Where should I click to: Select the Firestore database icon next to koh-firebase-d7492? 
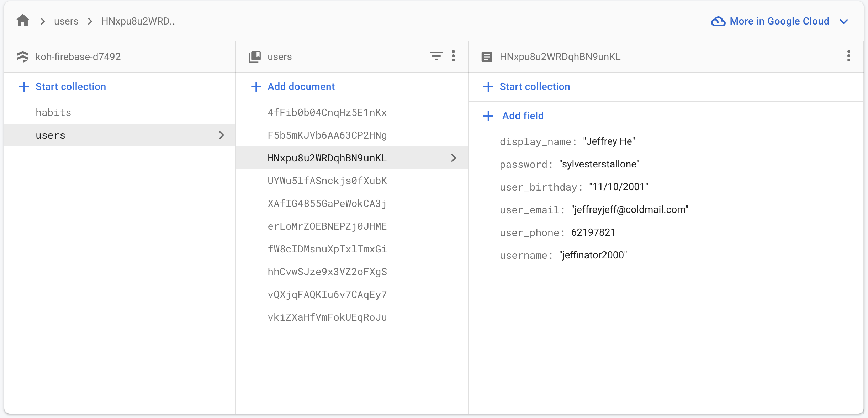[x=23, y=56]
